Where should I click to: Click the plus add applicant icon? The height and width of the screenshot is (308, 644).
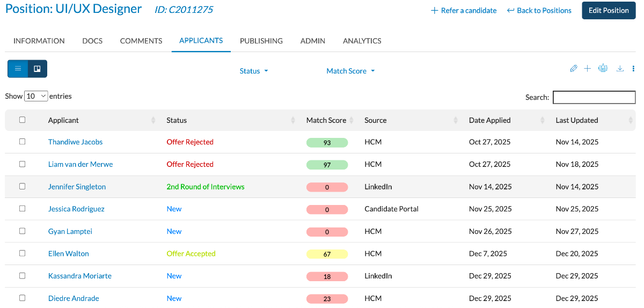click(x=587, y=68)
